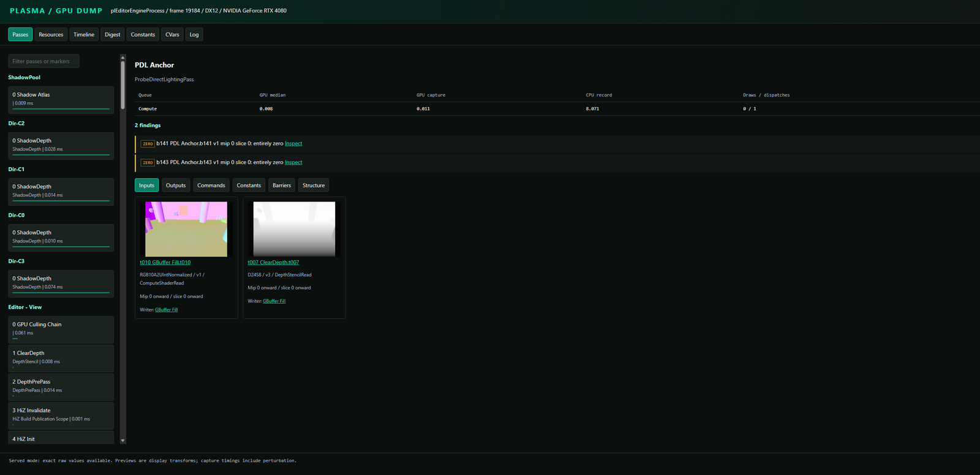Open the Log tab
Image resolution: width=980 pixels, height=475 pixels.
coord(194,35)
